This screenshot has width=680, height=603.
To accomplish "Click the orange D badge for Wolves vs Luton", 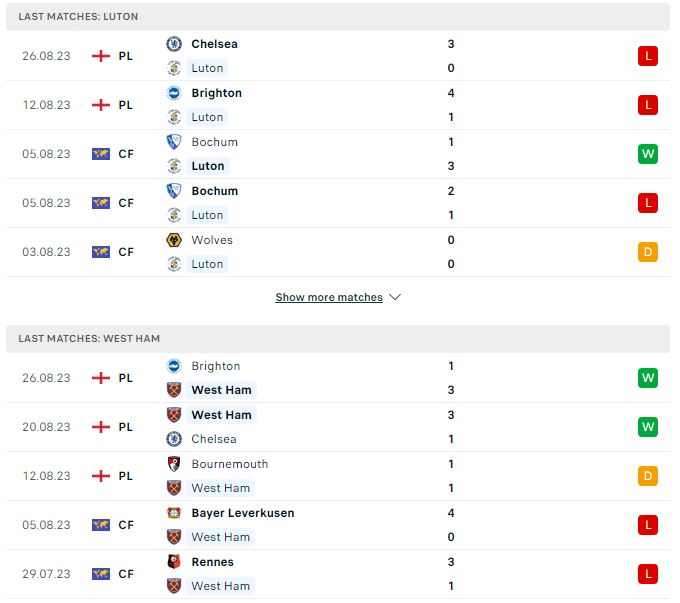I will [647, 252].
